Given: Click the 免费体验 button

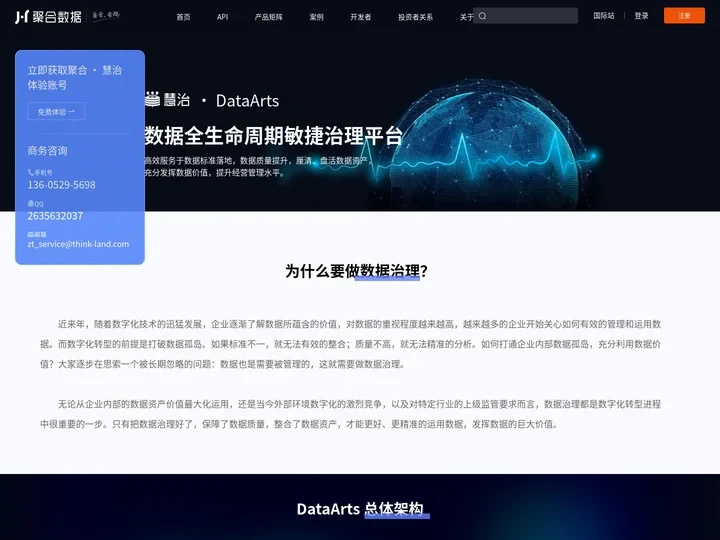Looking at the screenshot, I should 56,112.
